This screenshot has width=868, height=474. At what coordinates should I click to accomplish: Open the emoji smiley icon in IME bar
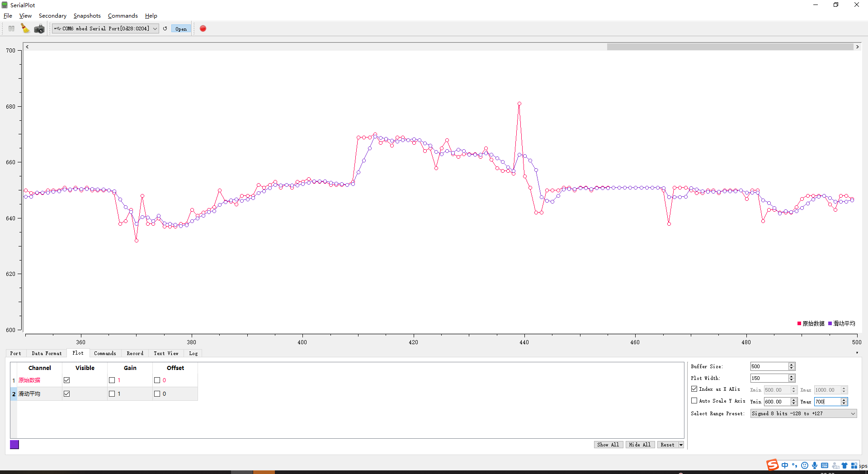click(x=805, y=465)
